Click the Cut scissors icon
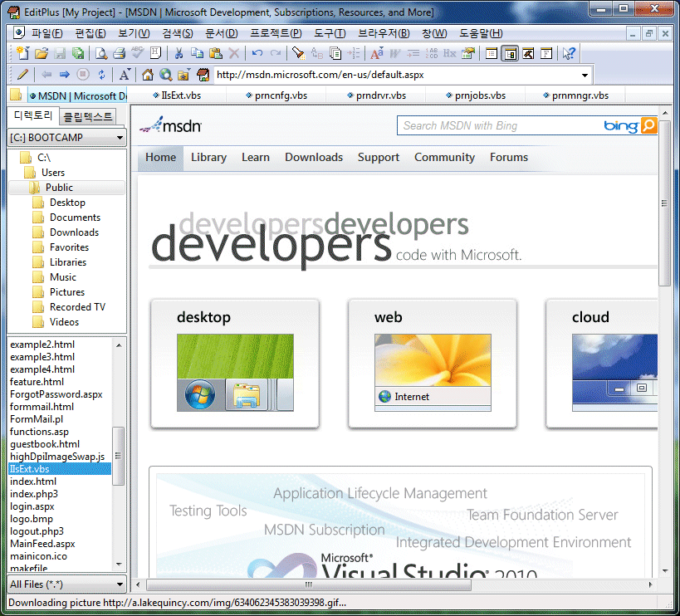Viewport: 680px width, 616px height. tap(179, 53)
